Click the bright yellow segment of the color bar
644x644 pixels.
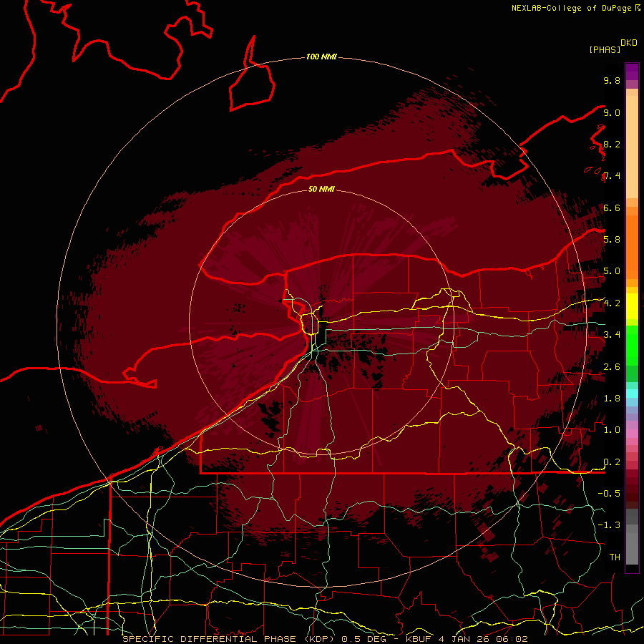632,306
